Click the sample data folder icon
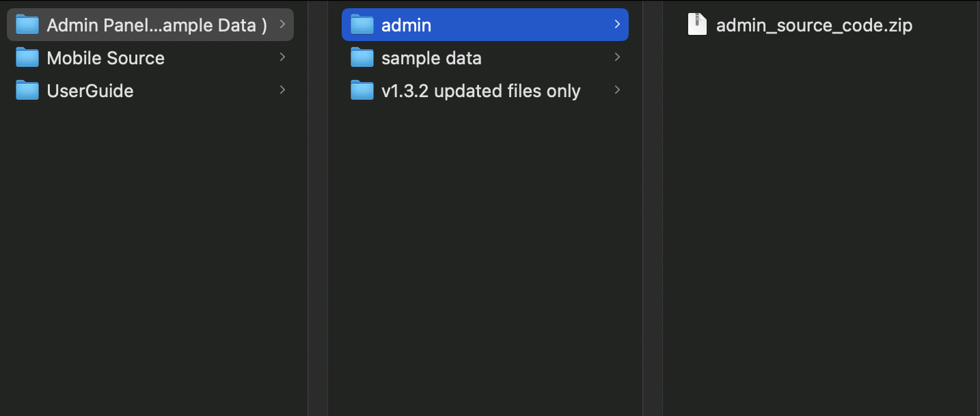The image size is (980, 416). (x=362, y=57)
